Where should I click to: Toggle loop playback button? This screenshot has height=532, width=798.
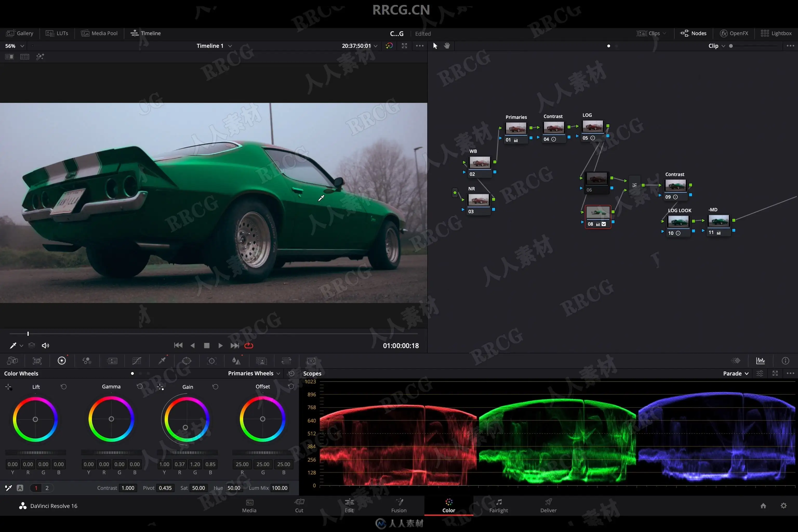point(249,345)
